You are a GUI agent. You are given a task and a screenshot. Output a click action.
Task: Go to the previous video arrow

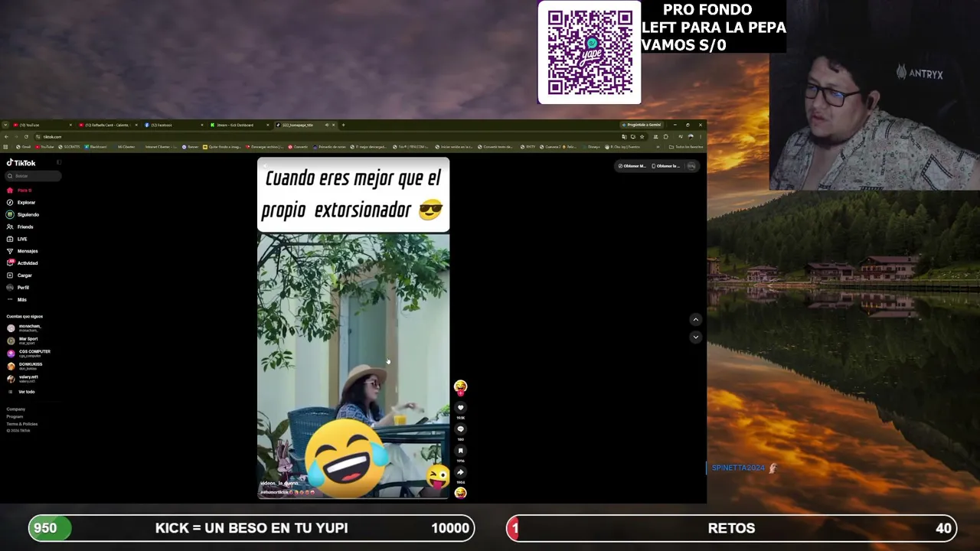tap(695, 320)
